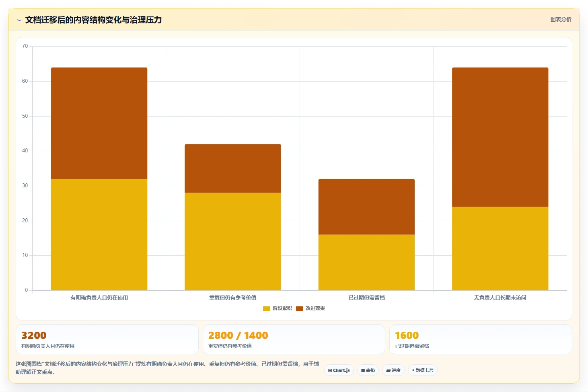The width and height of the screenshot is (588, 392).
Task: Click yellow bar segment for 已过期但需留档
Action: click(x=366, y=263)
